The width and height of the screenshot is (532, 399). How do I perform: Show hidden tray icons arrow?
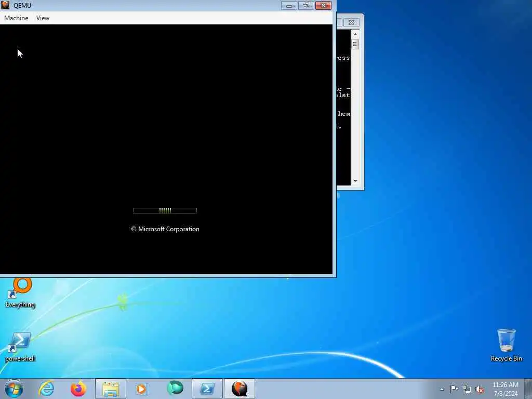coord(442,390)
